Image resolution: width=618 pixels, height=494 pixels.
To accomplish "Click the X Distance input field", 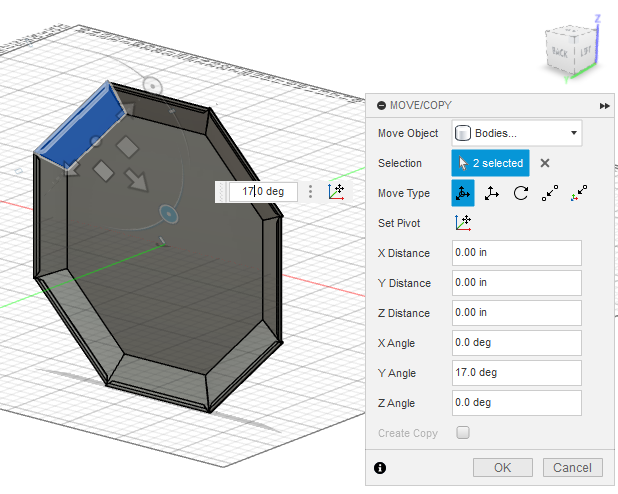I will (x=517, y=253).
